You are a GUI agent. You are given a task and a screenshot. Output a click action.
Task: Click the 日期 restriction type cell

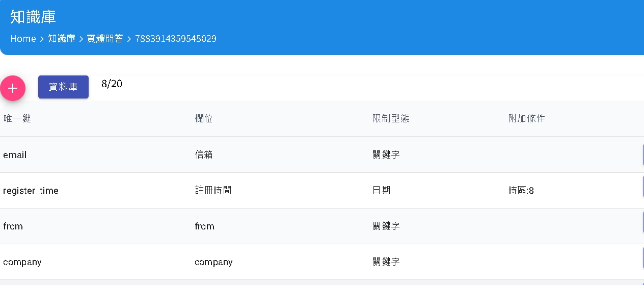tap(382, 190)
